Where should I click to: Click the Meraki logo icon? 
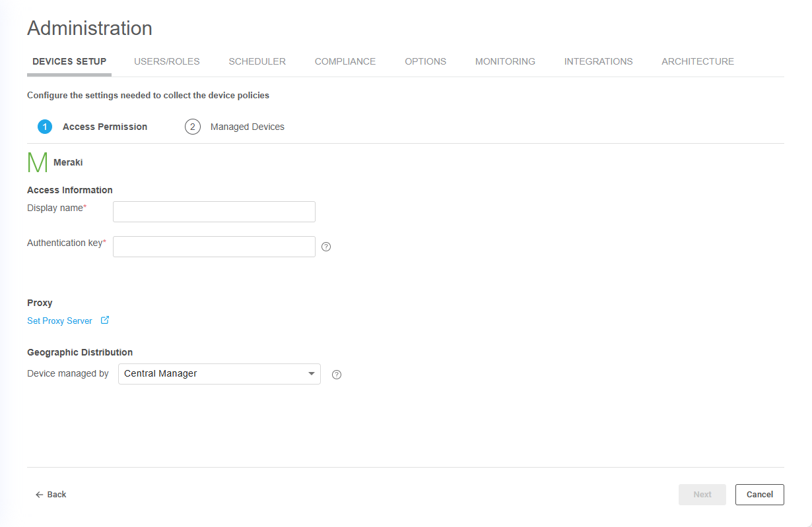pyautogui.click(x=37, y=162)
